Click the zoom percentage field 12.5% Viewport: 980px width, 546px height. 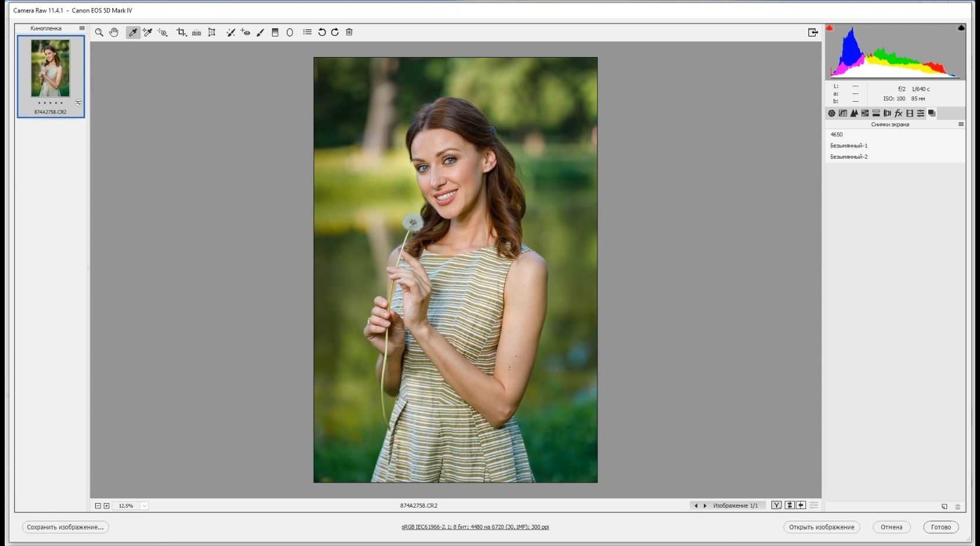pos(126,505)
